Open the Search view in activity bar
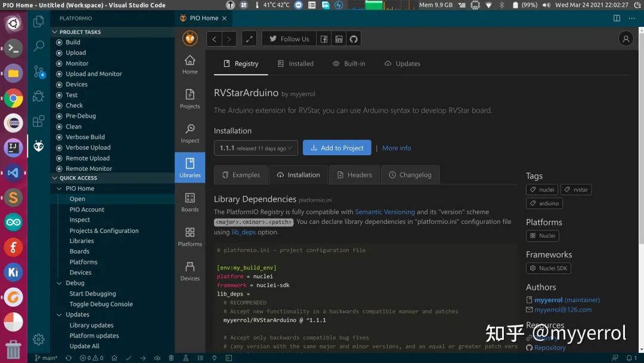The width and height of the screenshot is (644, 363). tap(38, 46)
